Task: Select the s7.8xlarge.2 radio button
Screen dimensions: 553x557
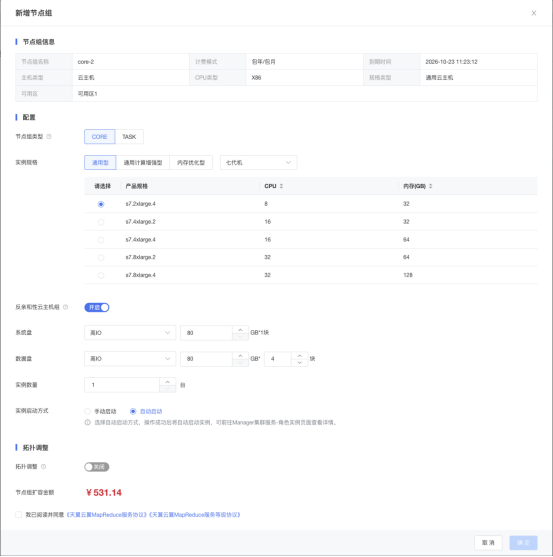Action: click(x=101, y=257)
